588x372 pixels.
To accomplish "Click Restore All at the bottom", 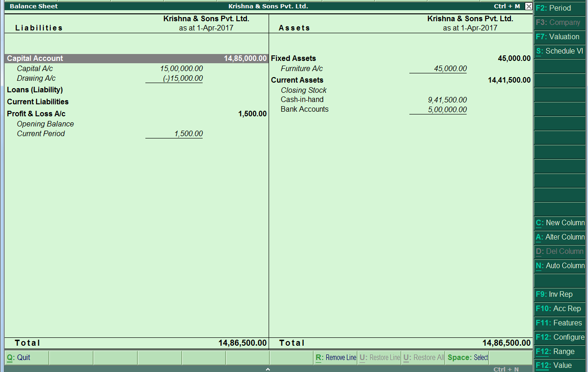I will click(423, 357).
